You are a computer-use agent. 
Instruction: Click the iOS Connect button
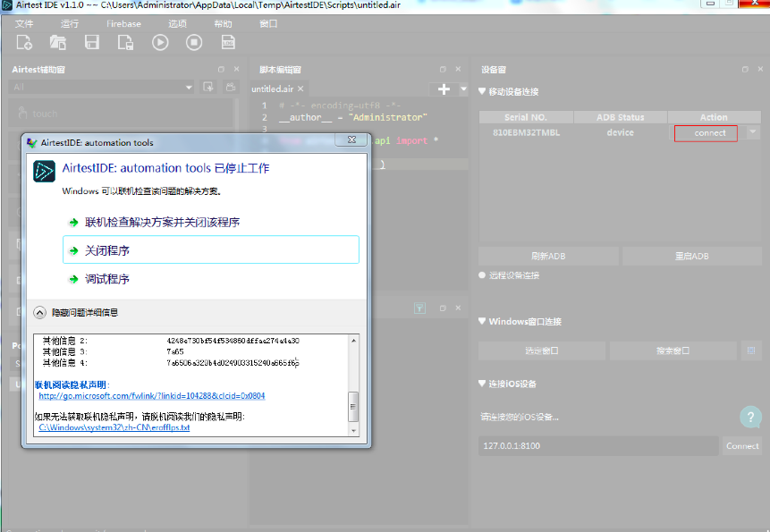pos(742,445)
